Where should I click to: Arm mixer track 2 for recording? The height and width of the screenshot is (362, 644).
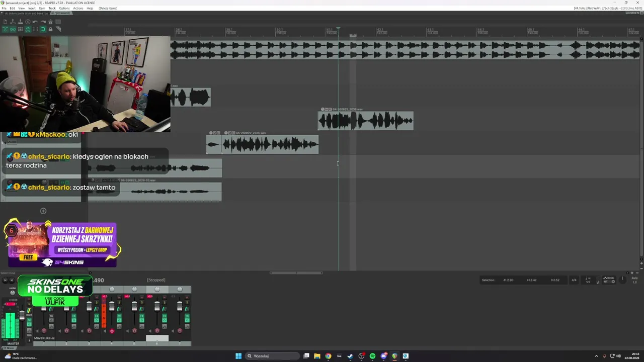[66, 331]
